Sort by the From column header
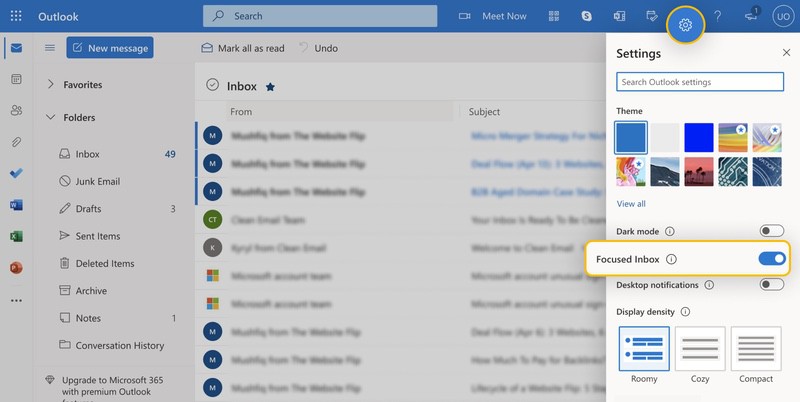 (x=241, y=112)
